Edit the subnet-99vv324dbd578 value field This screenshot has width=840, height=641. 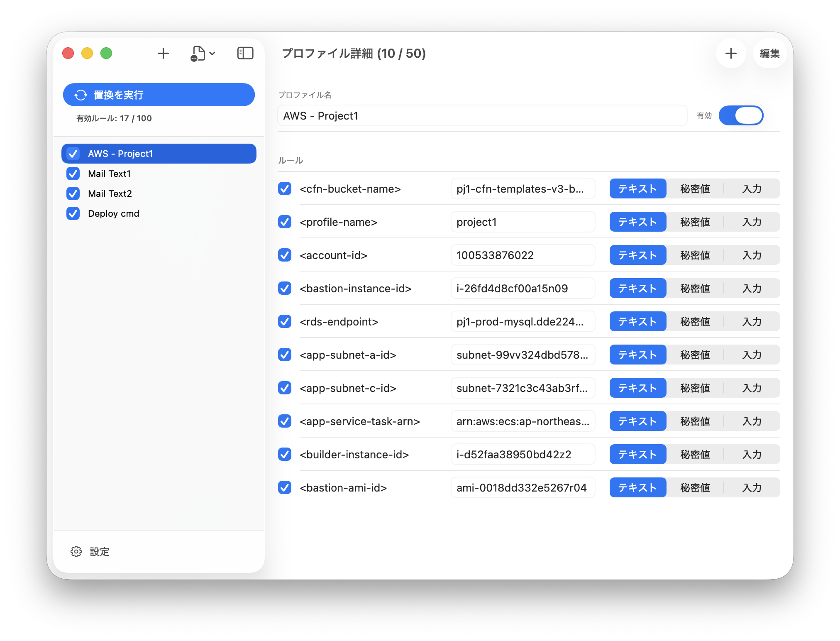(x=523, y=355)
